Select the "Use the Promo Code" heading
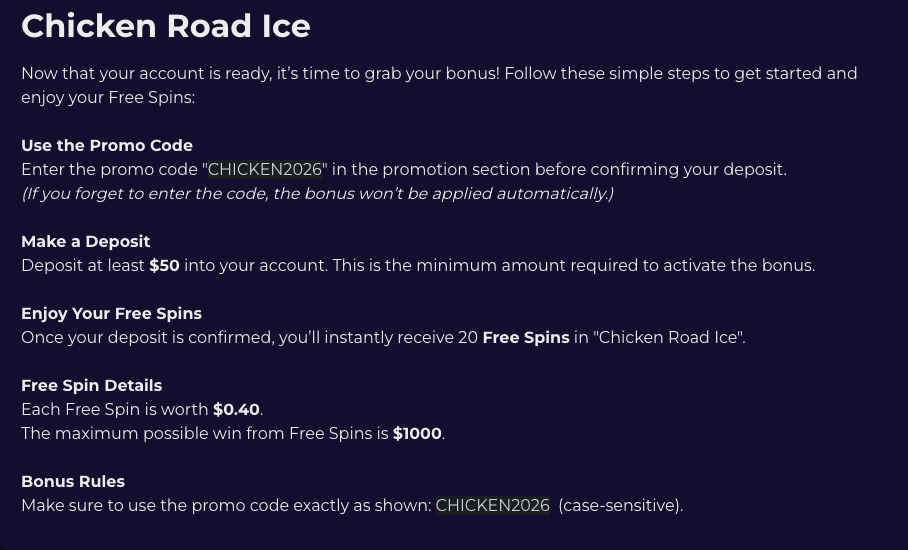This screenshot has height=550, width=908. [x=107, y=146]
